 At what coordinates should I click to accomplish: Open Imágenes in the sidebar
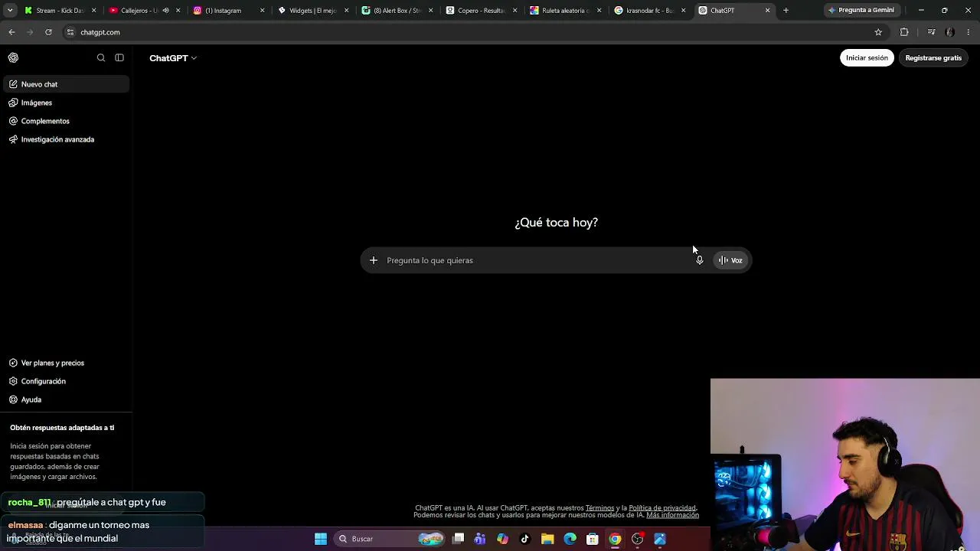67,103
